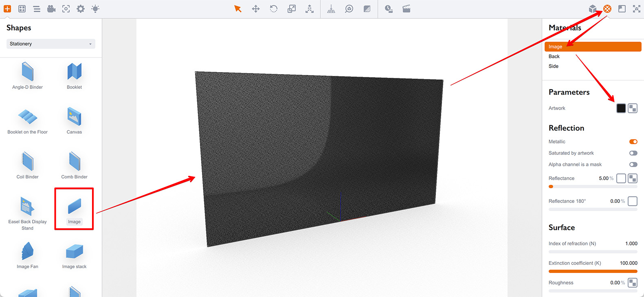Enable Saturated by artwork toggle

point(633,153)
